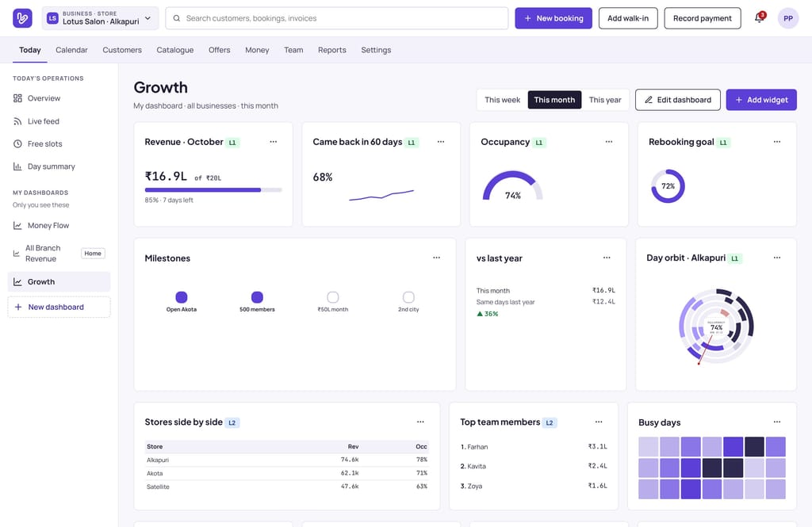Image resolution: width=812 pixels, height=527 pixels.
Task: Open options menu on Stores side by side
Action: click(x=420, y=422)
